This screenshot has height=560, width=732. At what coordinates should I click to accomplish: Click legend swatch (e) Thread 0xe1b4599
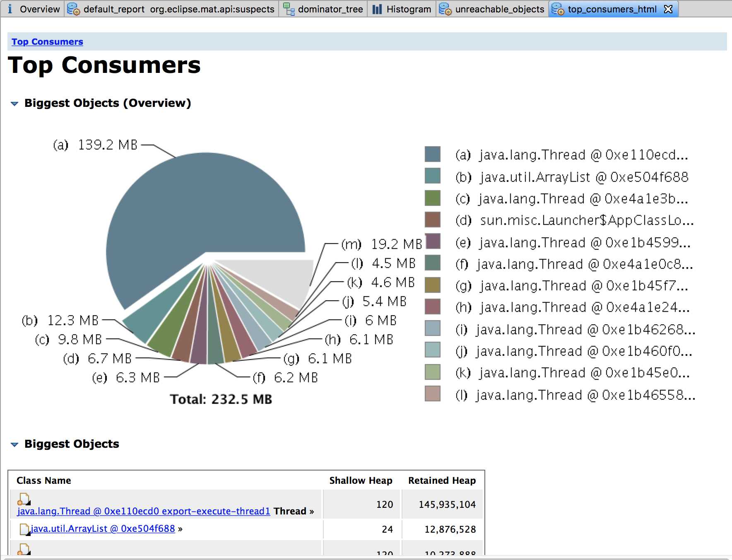click(433, 241)
